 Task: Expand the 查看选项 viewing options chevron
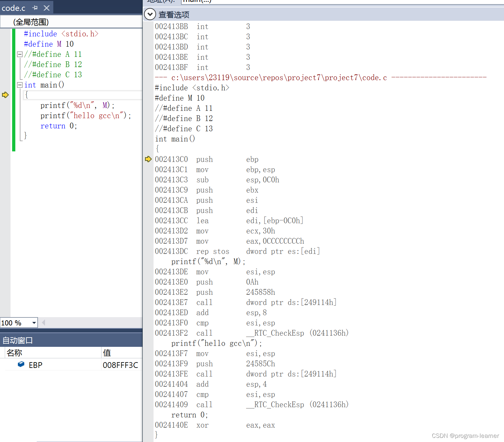pos(150,14)
